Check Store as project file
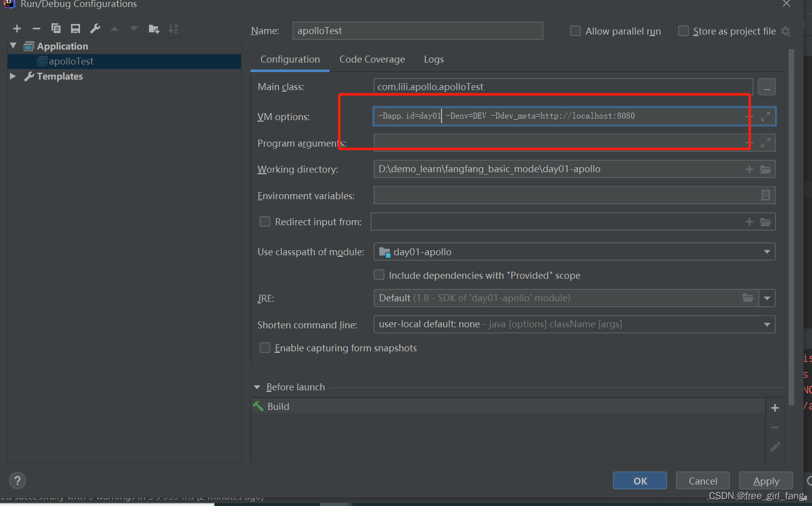The width and height of the screenshot is (812, 506). click(683, 31)
